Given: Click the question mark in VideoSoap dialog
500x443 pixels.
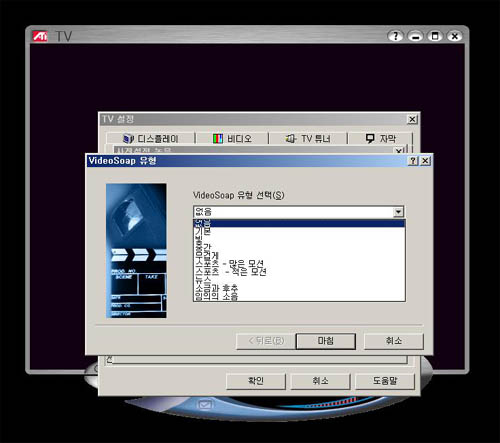Looking at the screenshot, I should click(x=413, y=161).
